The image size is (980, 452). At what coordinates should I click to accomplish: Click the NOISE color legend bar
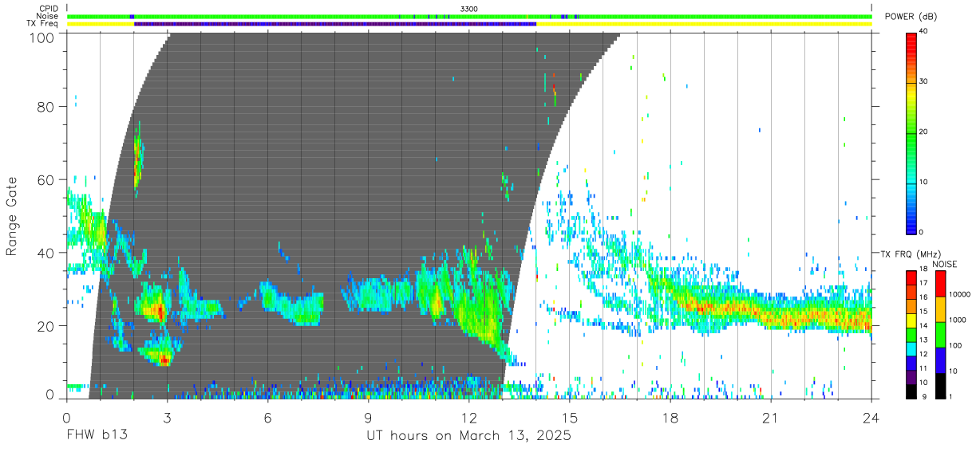[x=940, y=333]
